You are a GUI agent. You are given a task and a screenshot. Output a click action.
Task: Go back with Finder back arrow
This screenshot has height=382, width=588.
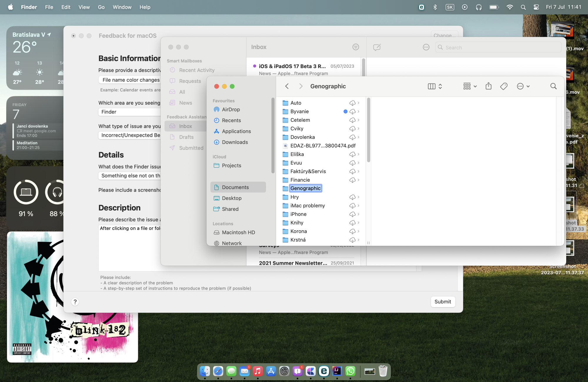287,86
